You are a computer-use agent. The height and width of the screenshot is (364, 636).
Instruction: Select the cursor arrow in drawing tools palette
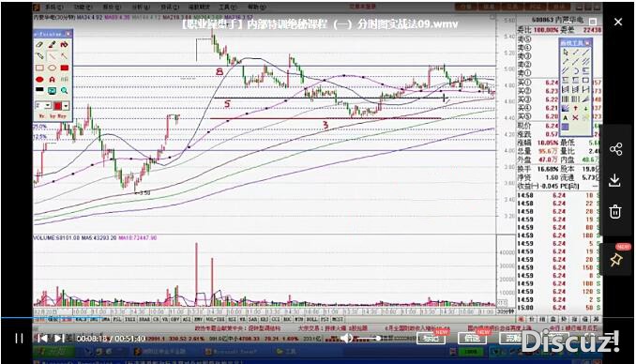click(566, 53)
